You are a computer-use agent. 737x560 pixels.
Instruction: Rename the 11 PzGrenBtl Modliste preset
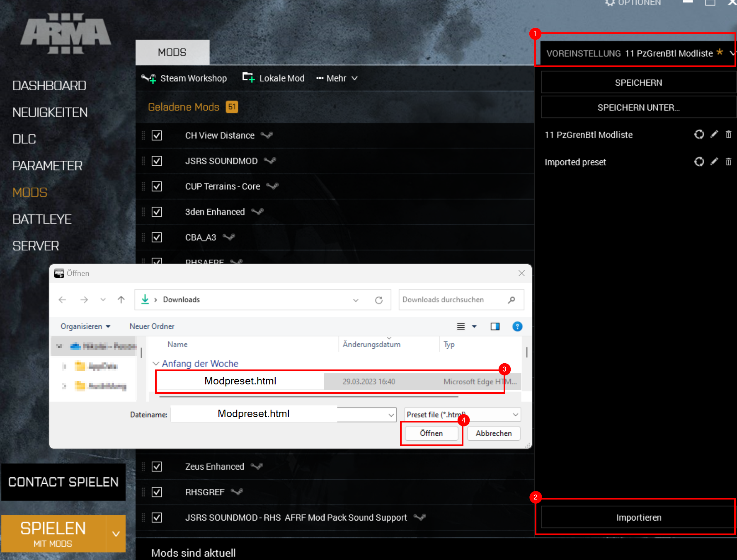coord(714,134)
